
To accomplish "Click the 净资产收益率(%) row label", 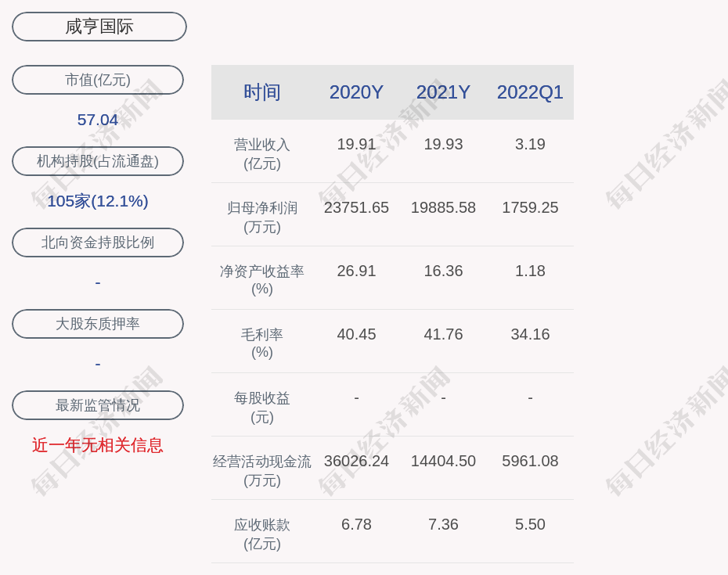I will [262, 280].
